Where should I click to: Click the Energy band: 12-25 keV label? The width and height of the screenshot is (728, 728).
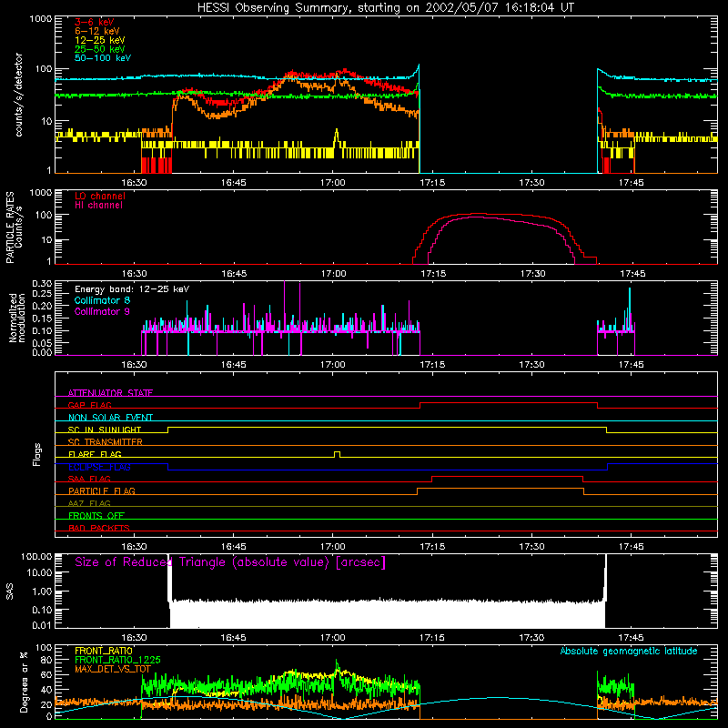coord(132,289)
